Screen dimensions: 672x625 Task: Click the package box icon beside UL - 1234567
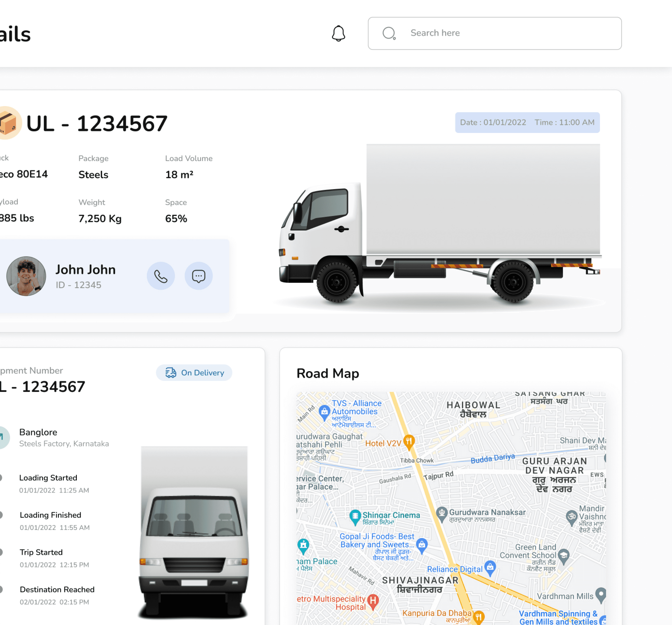coord(8,123)
